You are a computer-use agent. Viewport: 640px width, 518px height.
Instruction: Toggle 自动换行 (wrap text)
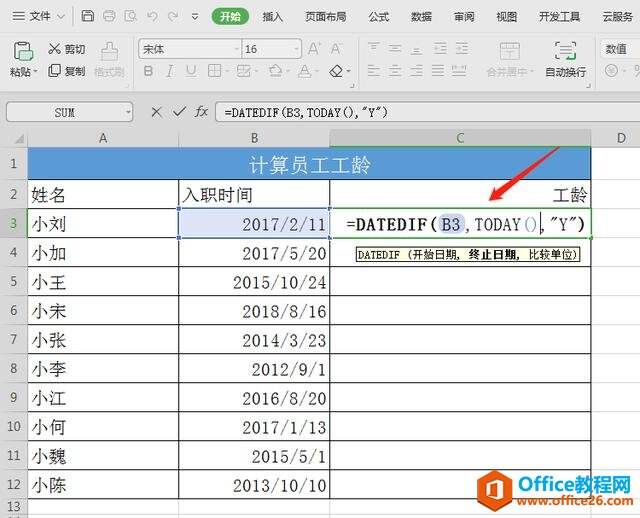click(565, 59)
